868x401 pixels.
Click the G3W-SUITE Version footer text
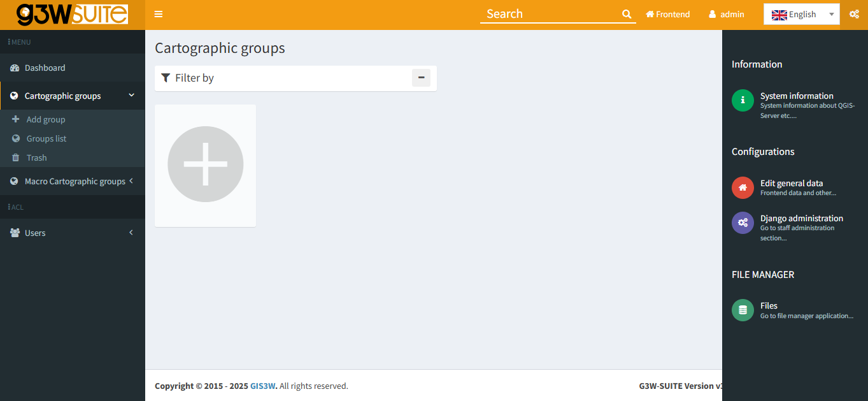680,386
